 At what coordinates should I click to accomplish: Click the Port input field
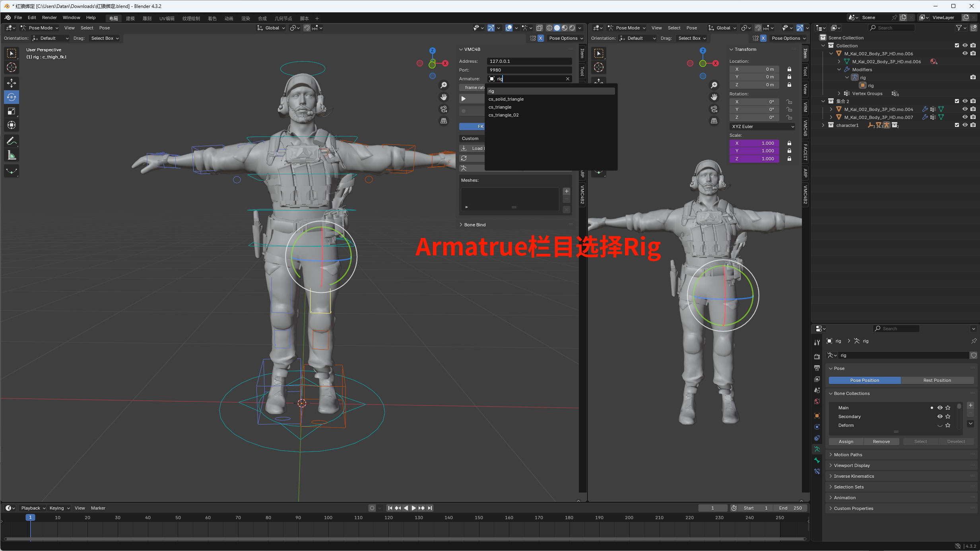[x=529, y=70]
